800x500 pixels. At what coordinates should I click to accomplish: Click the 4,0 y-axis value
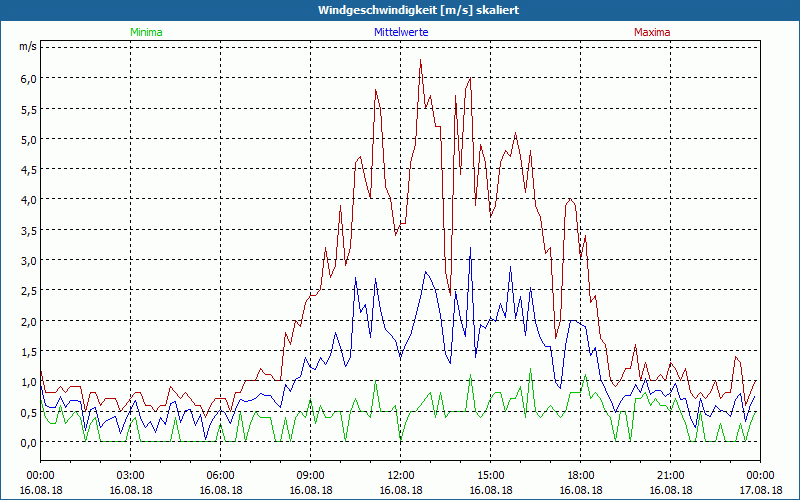pos(29,199)
